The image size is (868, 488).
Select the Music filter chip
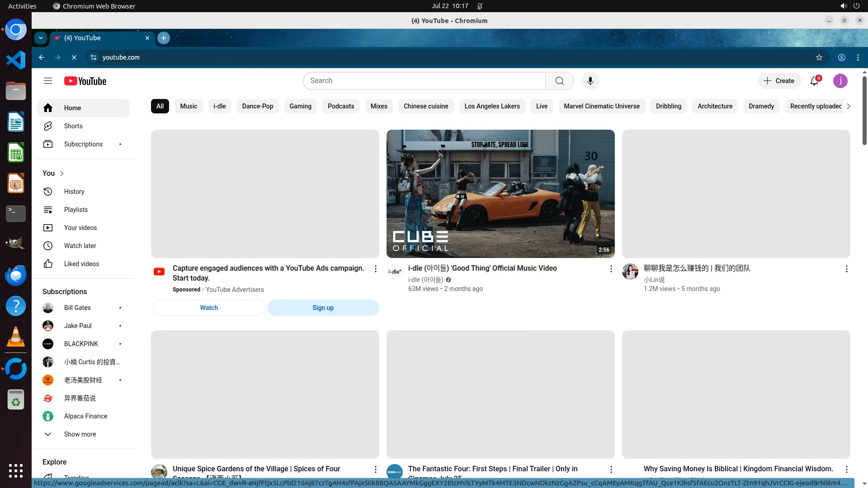[x=189, y=106]
